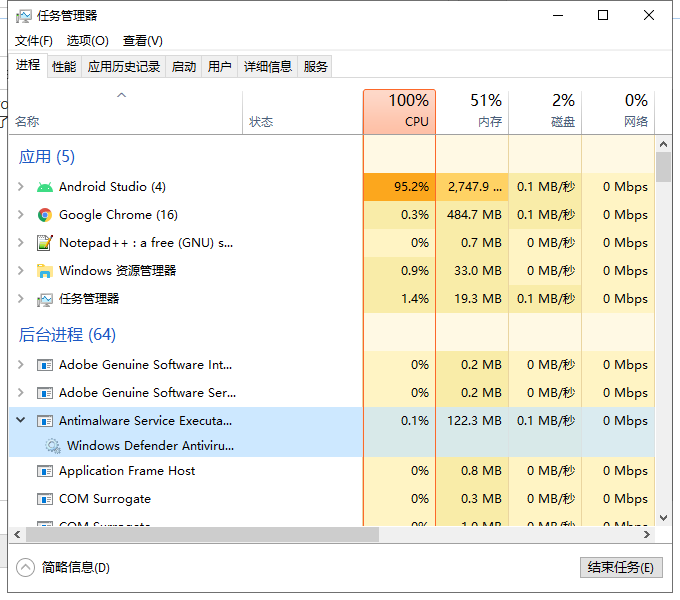Sort by the CPU column header

click(399, 112)
